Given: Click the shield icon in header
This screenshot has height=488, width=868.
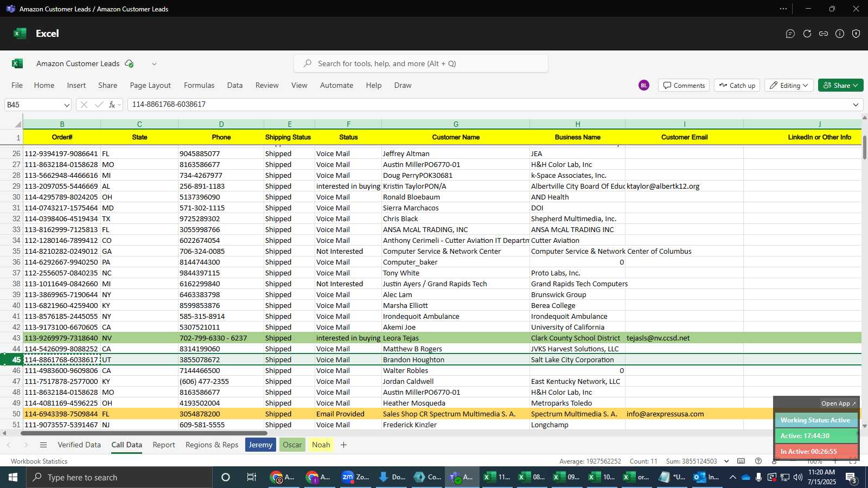Looking at the screenshot, I should (856, 34).
